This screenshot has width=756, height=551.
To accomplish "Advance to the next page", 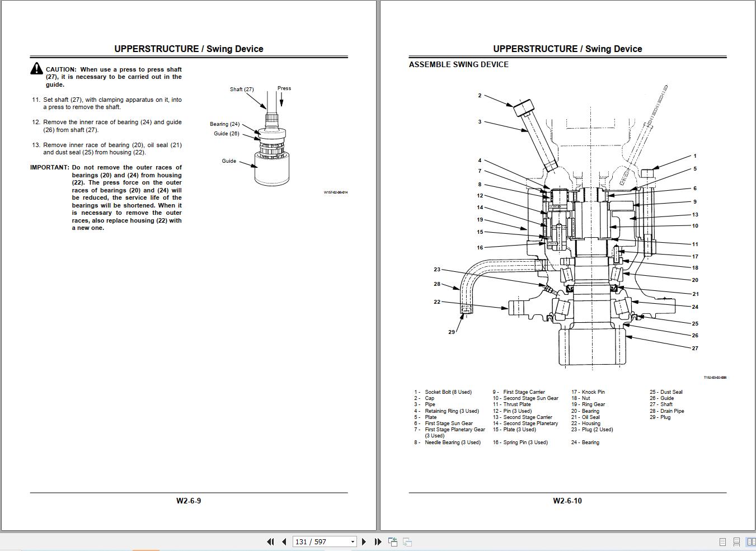I will [x=364, y=541].
